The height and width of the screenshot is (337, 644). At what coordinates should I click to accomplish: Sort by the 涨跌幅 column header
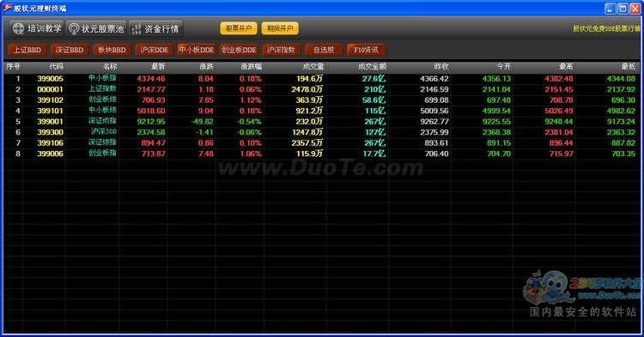tap(251, 66)
